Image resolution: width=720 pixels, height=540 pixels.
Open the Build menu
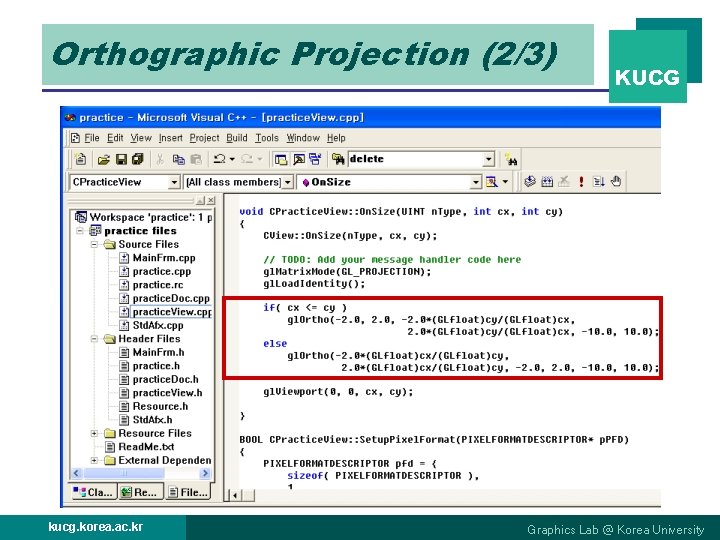tap(236, 138)
